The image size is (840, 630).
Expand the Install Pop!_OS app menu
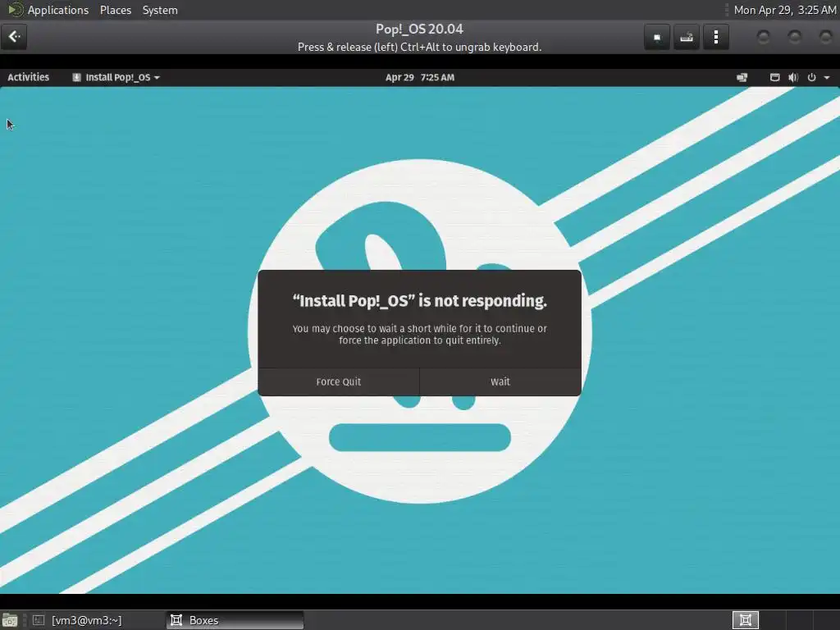pyautogui.click(x=116, y=77)
